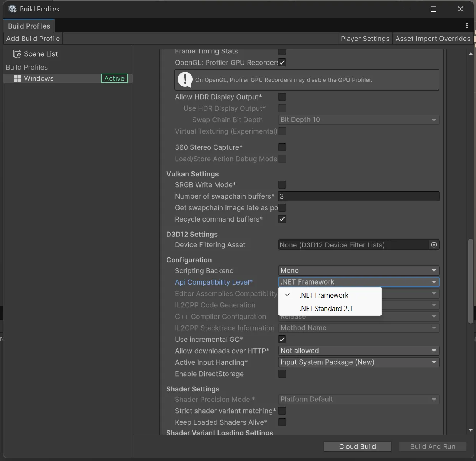Click the Windows platform logo icon
The image size is (476, 461).
[x=17, y=78]
